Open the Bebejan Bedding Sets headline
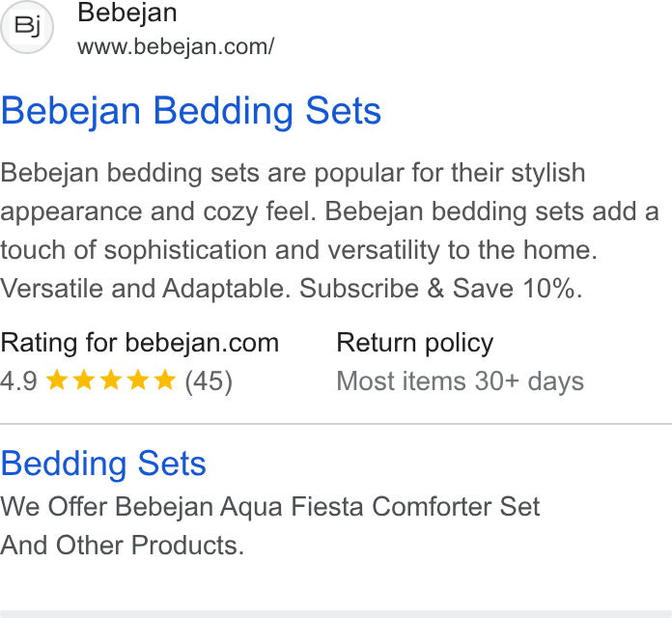 191,111
